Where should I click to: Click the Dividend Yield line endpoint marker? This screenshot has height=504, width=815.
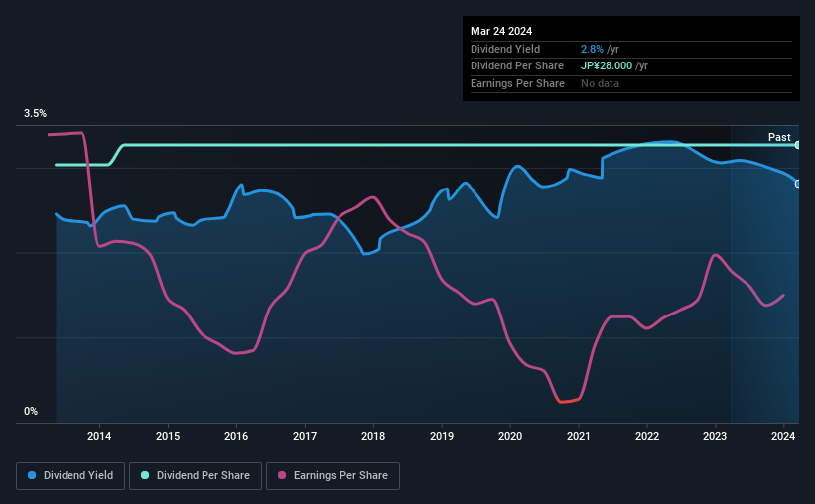coord(797,184)
